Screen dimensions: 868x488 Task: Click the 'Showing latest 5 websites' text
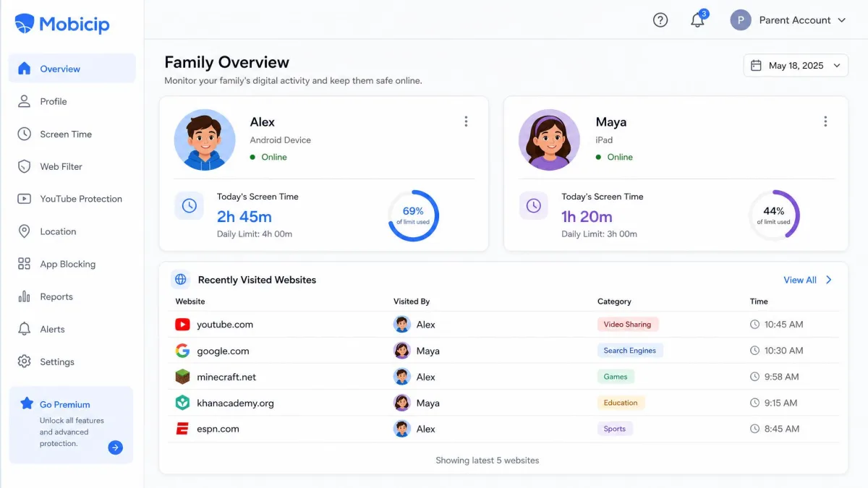click(x=488, y=461)
